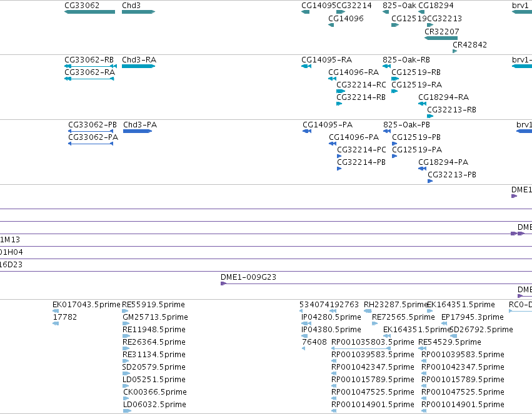Image resolution: width=532 pixels, height=414 pixels.
Task: Open the RE55919.5prime EST label
Action: click(x=153, y=305)
